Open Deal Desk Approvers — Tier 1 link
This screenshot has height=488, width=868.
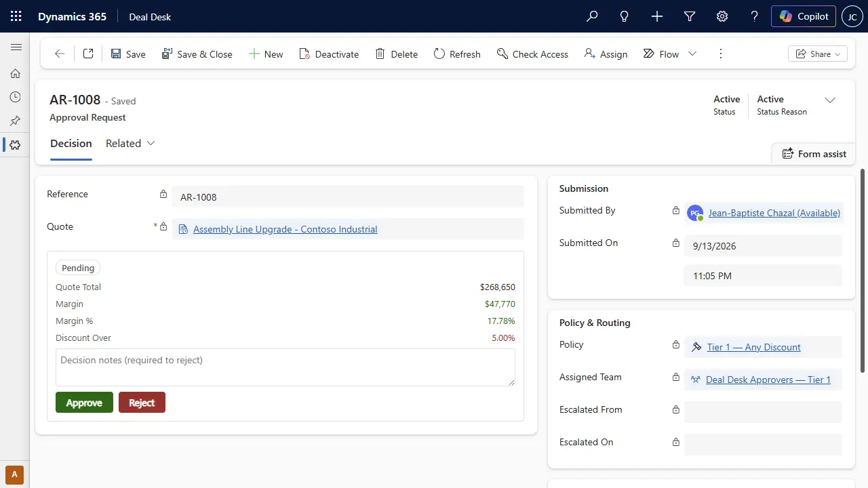[x=768, y=380]
